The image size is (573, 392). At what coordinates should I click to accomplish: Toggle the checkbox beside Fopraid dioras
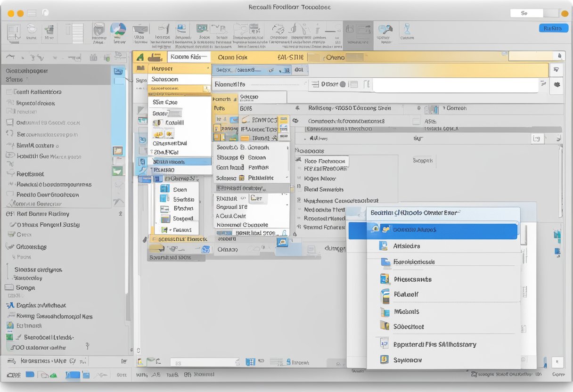point(10,103)
